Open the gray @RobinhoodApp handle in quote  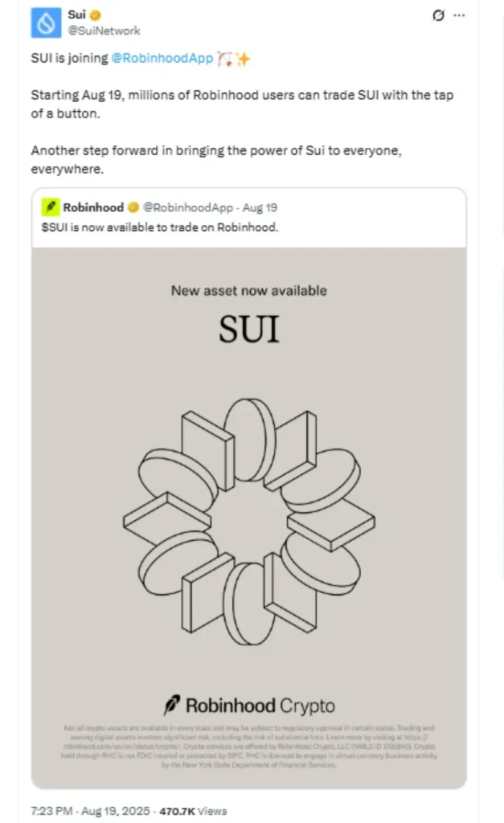188,208
